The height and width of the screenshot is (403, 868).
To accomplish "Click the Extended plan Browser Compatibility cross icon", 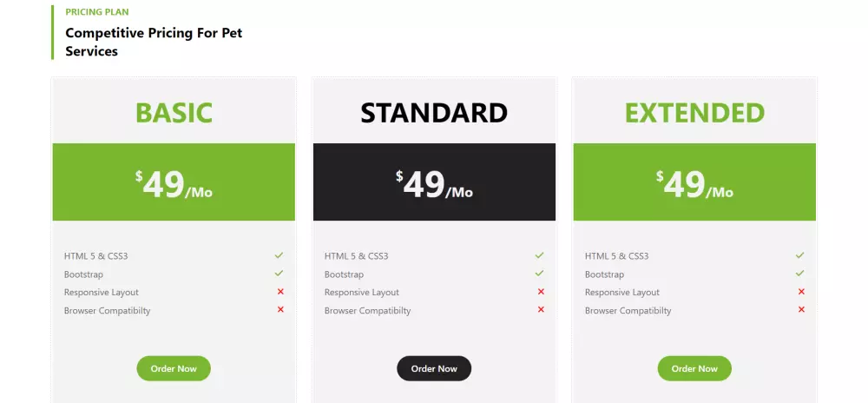I will pyautogui.click(x=801, y=310).
